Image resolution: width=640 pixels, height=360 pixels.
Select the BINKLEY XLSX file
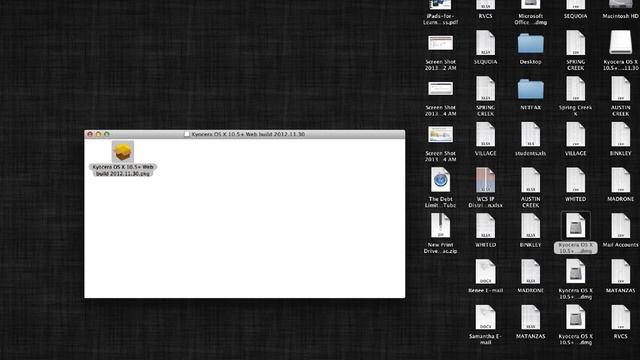coord(531,226)
